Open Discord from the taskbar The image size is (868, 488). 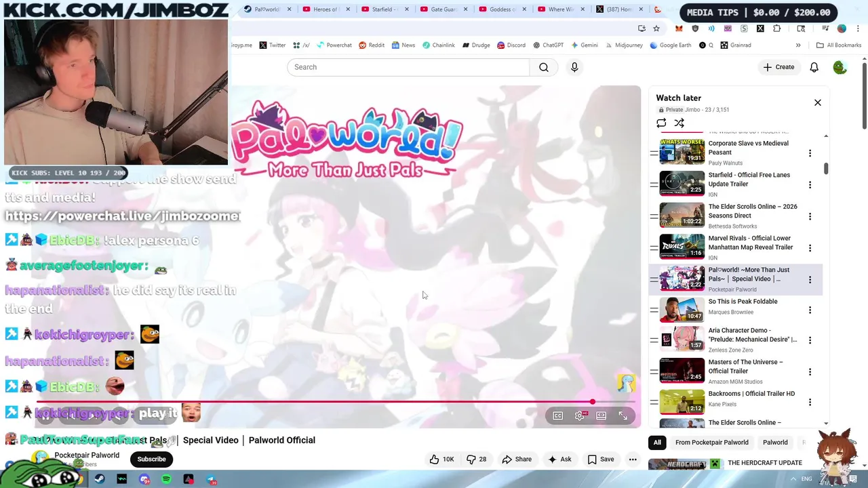click(144, 480)
